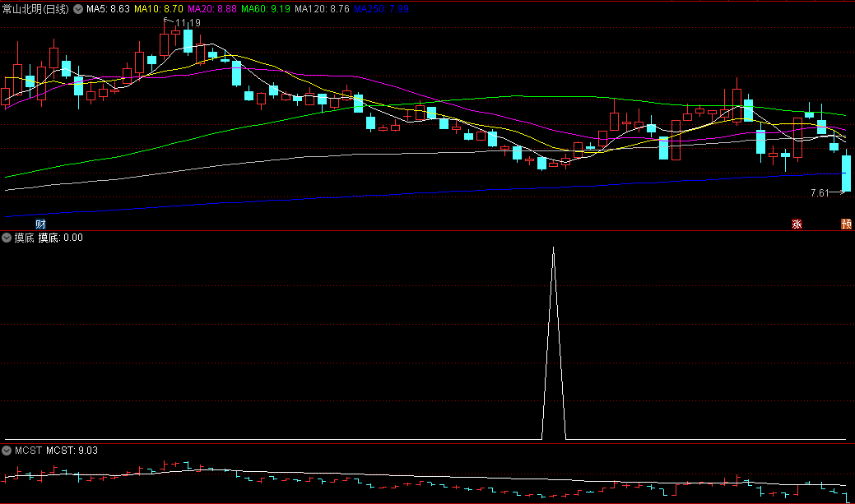Click the MA250: 7.99 label

pyautogui.click(x=381, y=9)
